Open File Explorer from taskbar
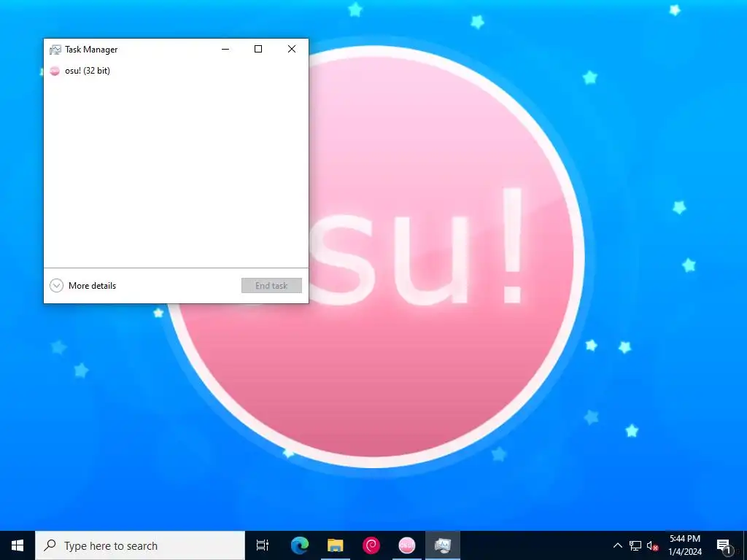747x560 pixels. 336,545
